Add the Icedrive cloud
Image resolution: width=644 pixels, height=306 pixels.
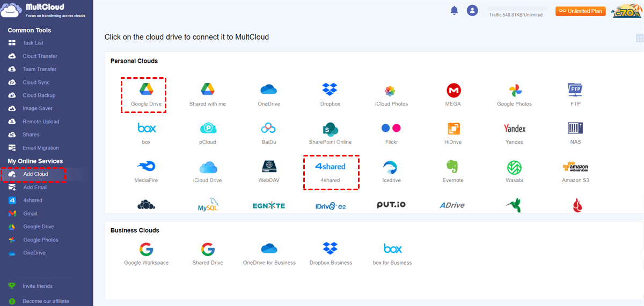(x=391, y=171)
